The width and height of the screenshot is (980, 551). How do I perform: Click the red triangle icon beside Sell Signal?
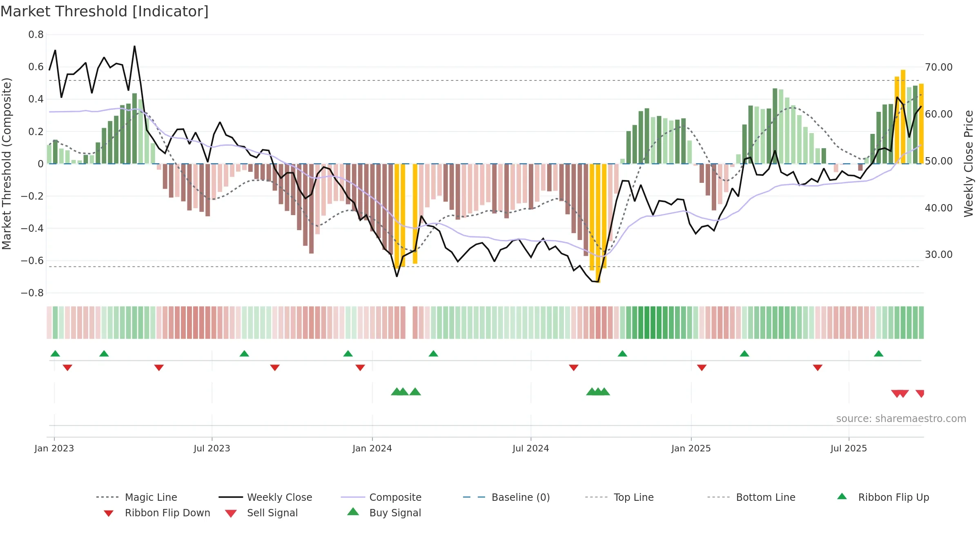[x=231, y=513]
